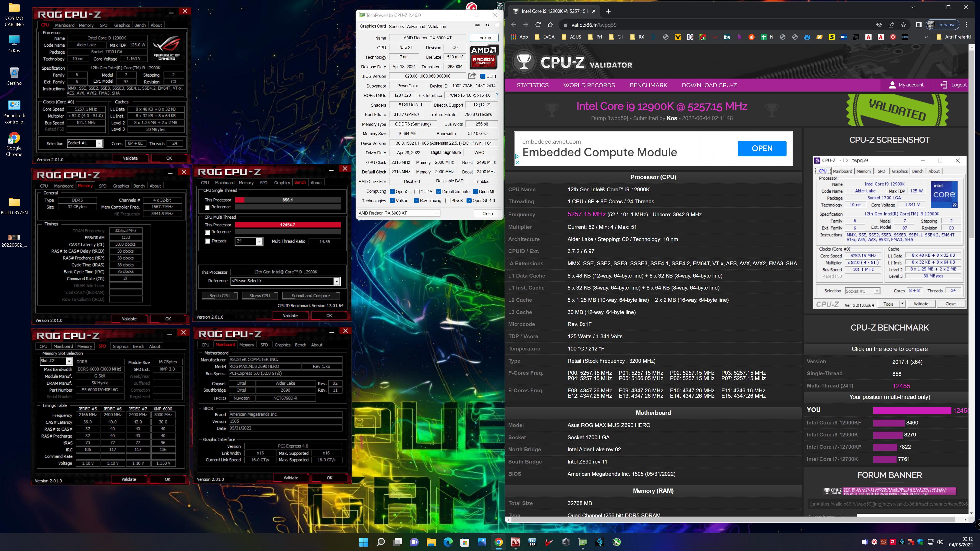The height and width of the screenshot is (551, 980).
Task: Open taskbar search magnifier icon
Action: tap(381, 542)
